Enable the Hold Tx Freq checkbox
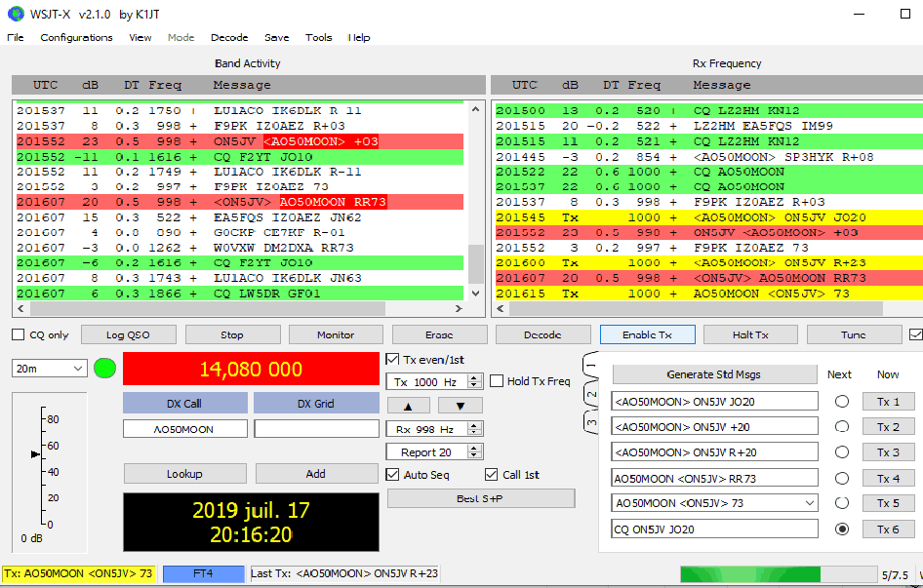This screenshot has width=923, height=588. pyautogui.click(x=497, y=381)
